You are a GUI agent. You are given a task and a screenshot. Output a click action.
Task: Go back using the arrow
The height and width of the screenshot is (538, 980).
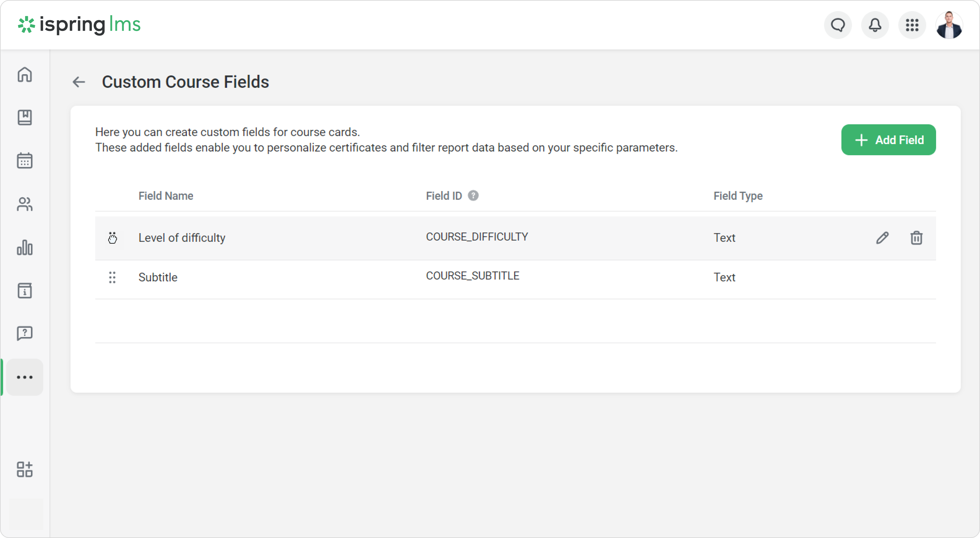click(79, 82)
